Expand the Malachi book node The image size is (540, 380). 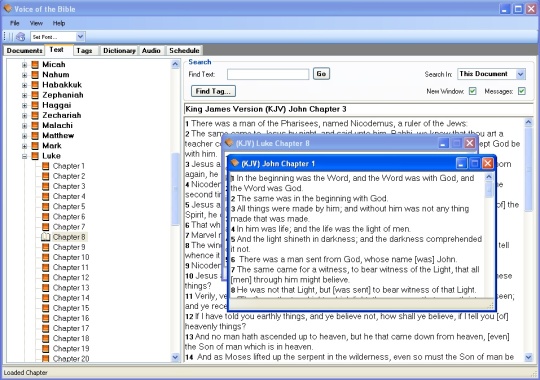(24, 126)
